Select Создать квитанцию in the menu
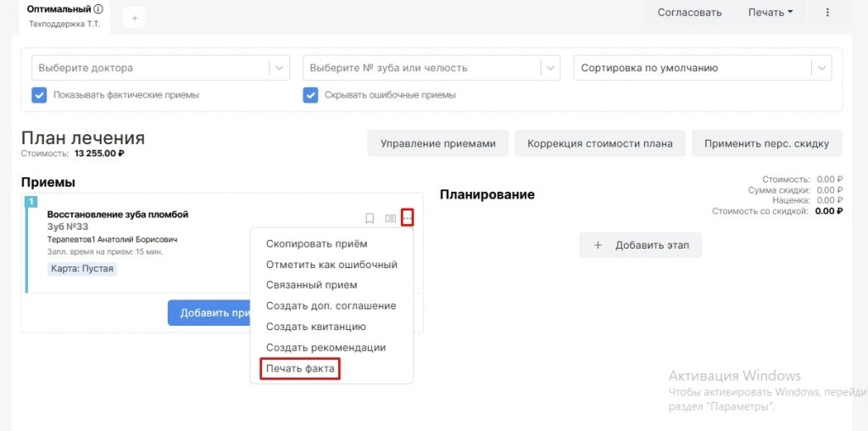 point(315,327)
